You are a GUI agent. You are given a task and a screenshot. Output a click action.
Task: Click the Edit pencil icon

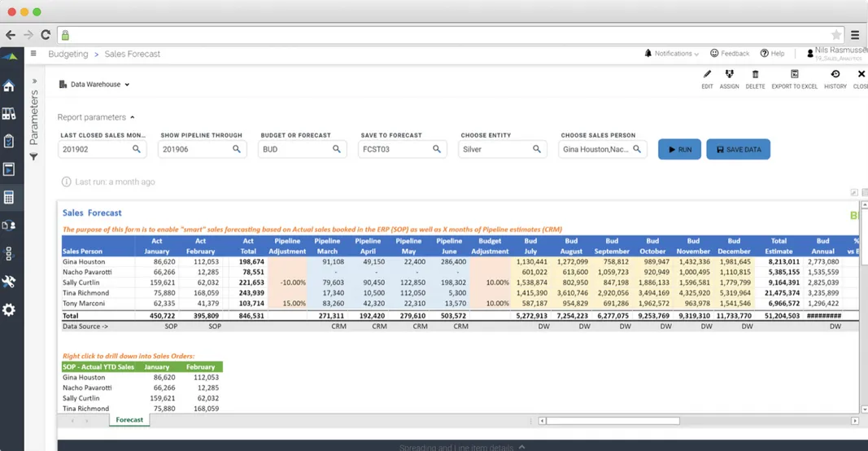point(707,74)
